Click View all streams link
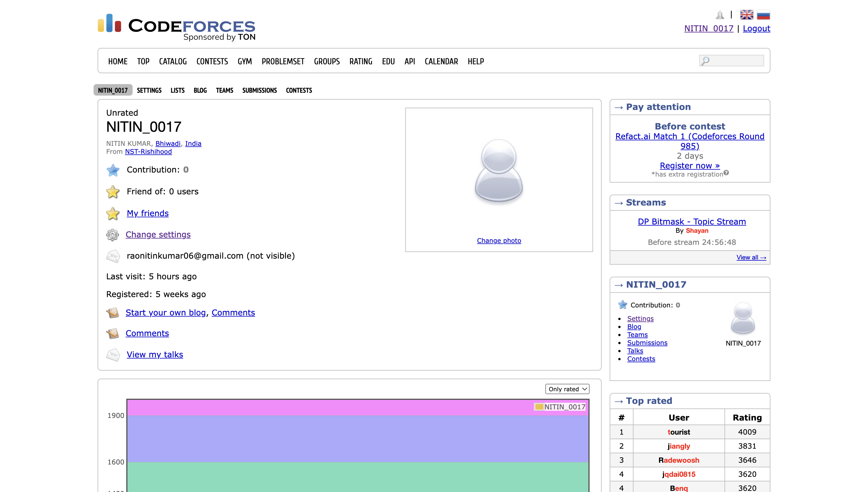Viewport: 868px width, 492px height. (751, 257)
